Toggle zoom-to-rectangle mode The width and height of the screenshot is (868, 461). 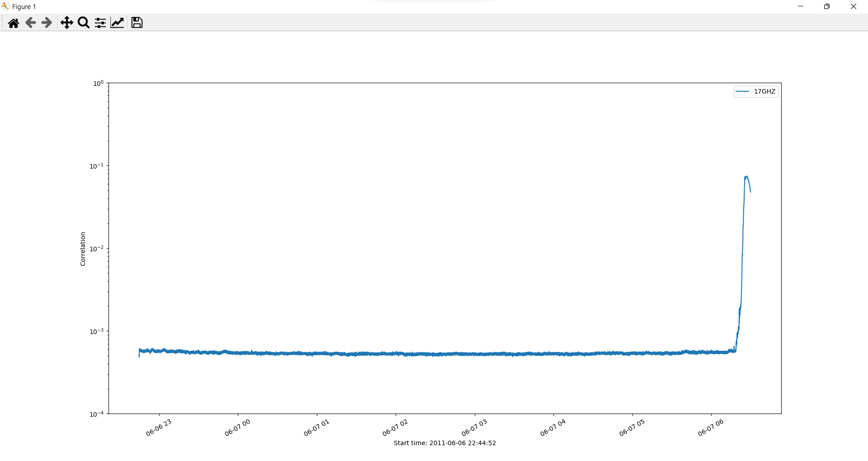click(83, 23)
